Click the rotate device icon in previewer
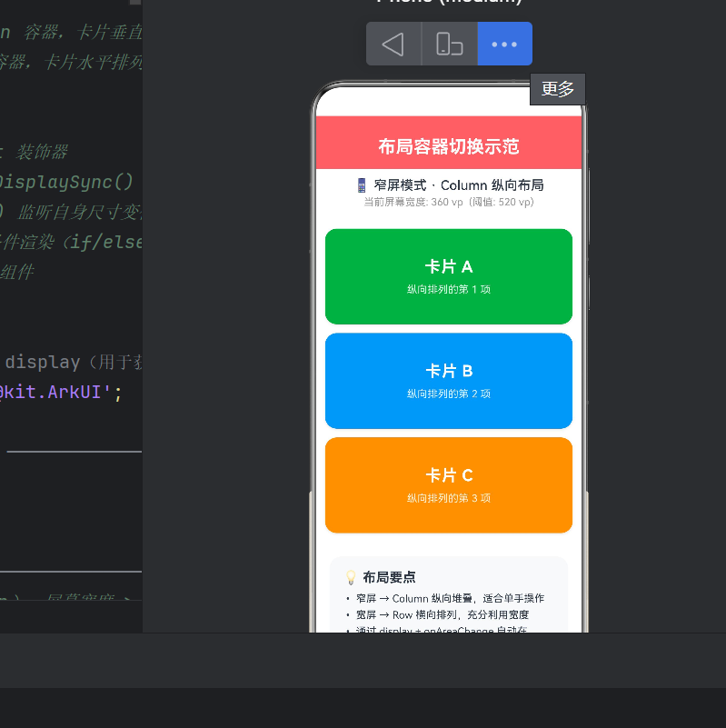 tap(450, 45)
